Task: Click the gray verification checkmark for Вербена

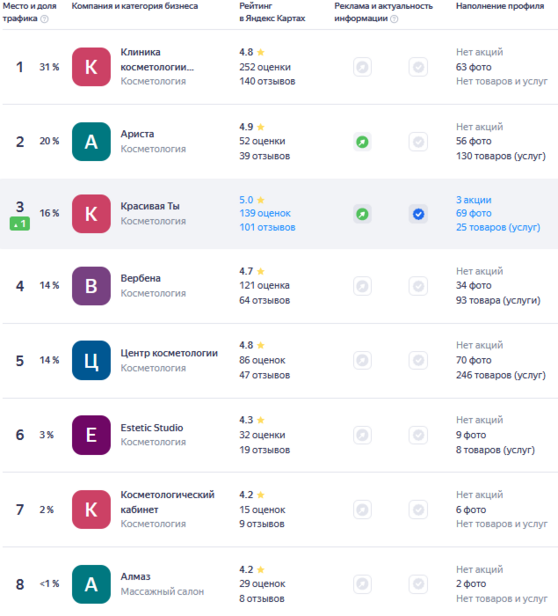Action: pyautogui.click(x=418, y=286)
